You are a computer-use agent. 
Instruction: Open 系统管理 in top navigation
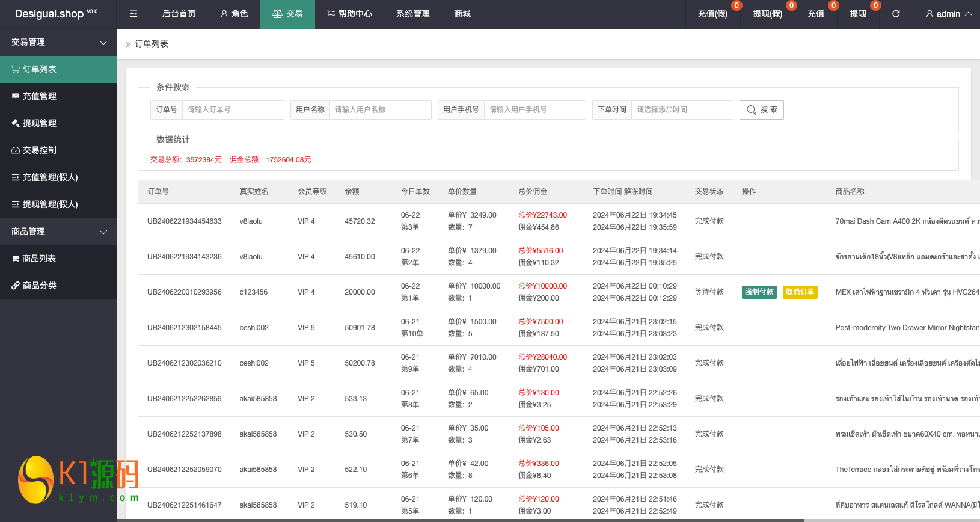coord(413,14)
